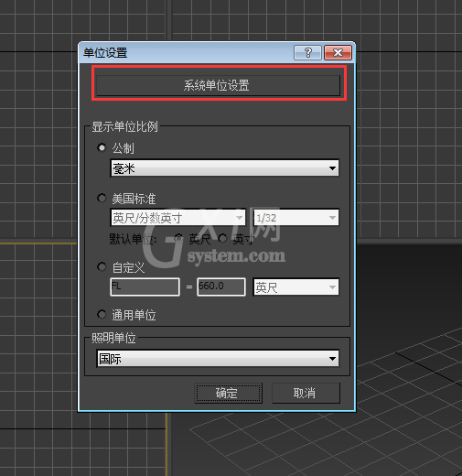Open the 国际 lighting units dropdown

(218, 359)
